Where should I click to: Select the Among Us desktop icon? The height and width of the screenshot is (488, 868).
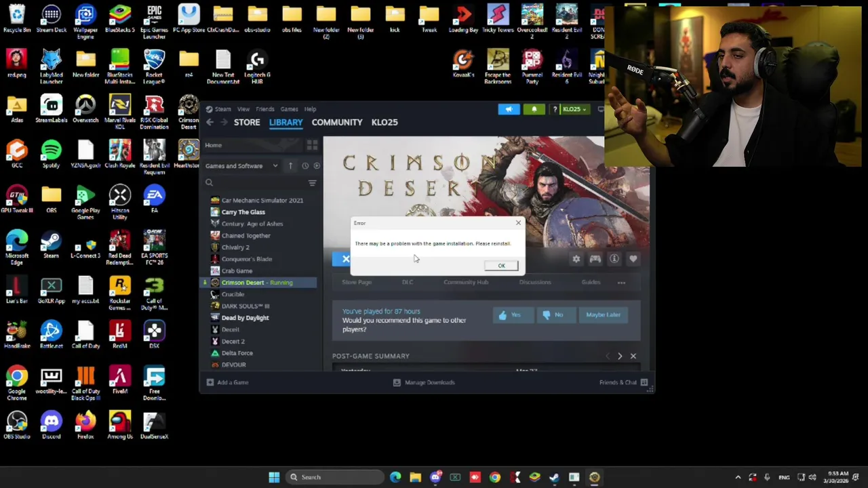(120, 426)
